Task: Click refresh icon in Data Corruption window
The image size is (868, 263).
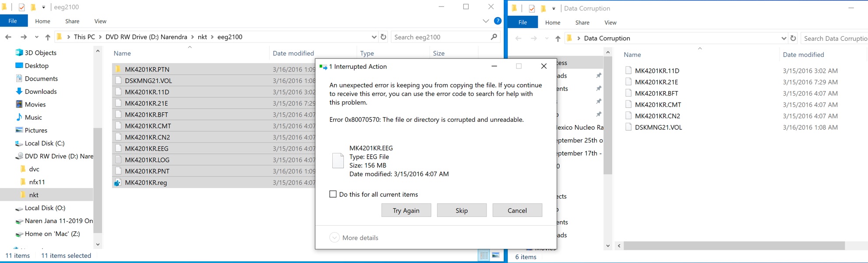Action: [793, 38]
